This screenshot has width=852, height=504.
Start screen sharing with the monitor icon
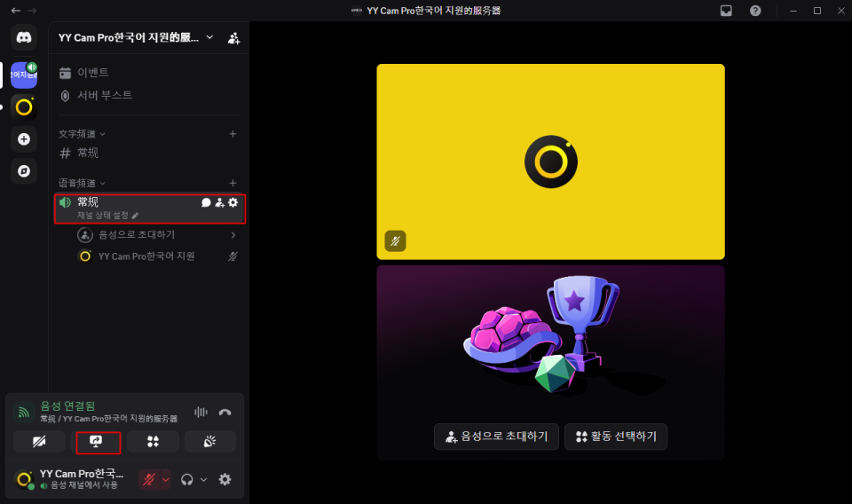97,441
